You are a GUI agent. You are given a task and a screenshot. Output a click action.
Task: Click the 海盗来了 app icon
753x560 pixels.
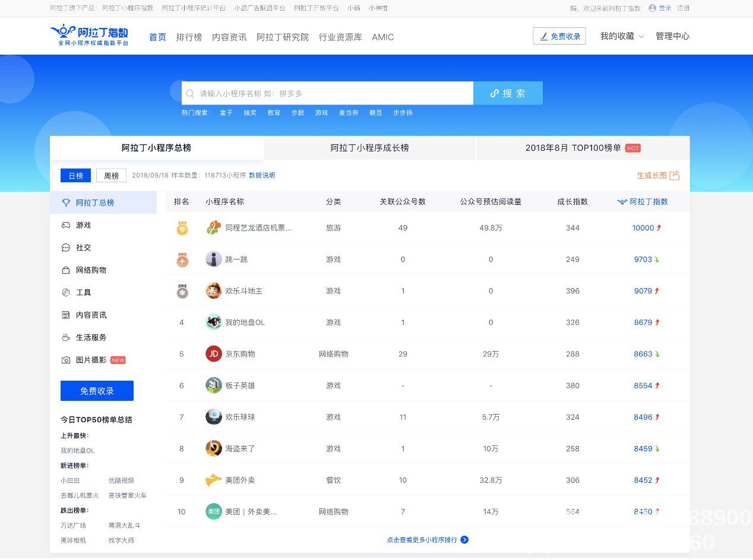(x=214, y=448)
